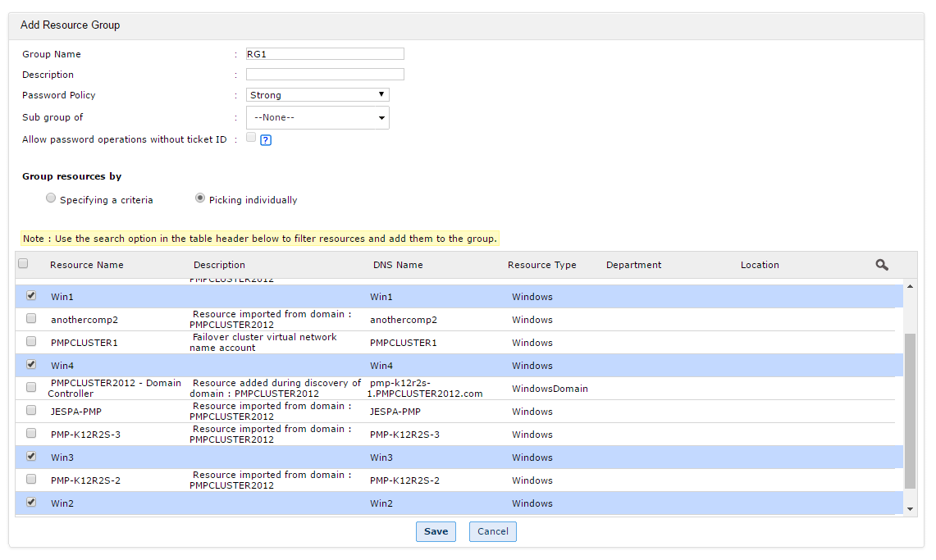Viewport: 936px width, 560px height.
Task: Select the Specifying a criteria radio button
Action: click(x=51, y=198)
